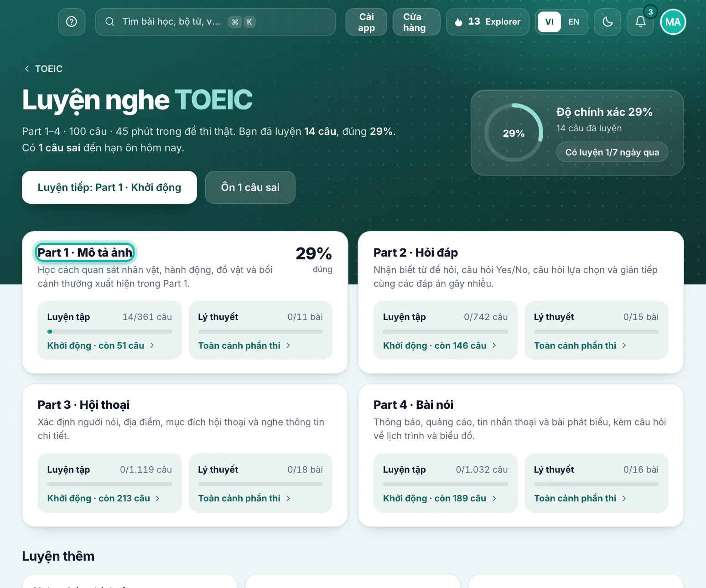This screenshot has height=588, width=706.
Task: Open Part 4 Luyện tập 0/1.032 câu card
Action: (446, 483)
